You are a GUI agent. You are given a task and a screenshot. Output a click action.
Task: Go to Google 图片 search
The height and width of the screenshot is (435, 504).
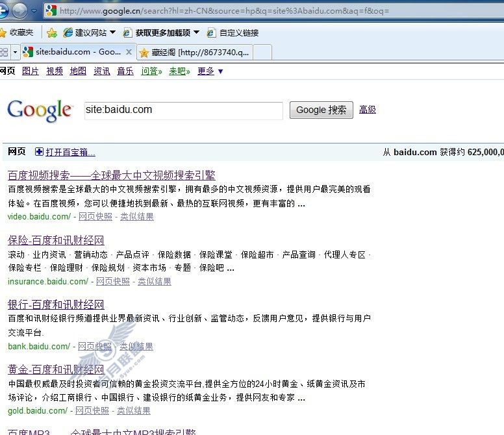click(x=31, y=71)
